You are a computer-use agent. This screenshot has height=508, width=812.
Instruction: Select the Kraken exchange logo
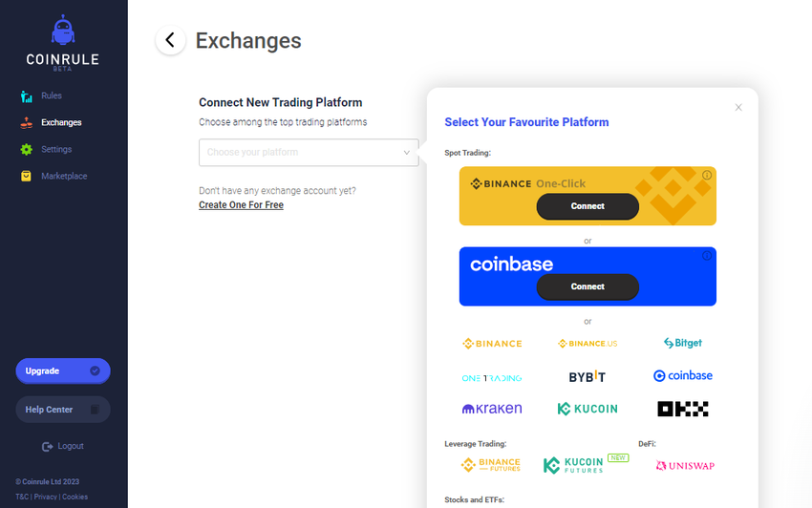pos(492,409)
